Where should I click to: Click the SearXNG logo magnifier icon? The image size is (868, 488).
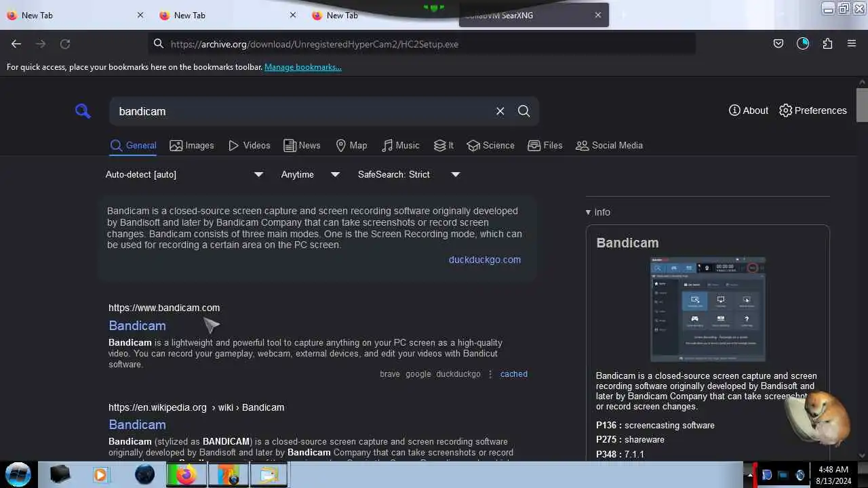[x=83, y=111]
